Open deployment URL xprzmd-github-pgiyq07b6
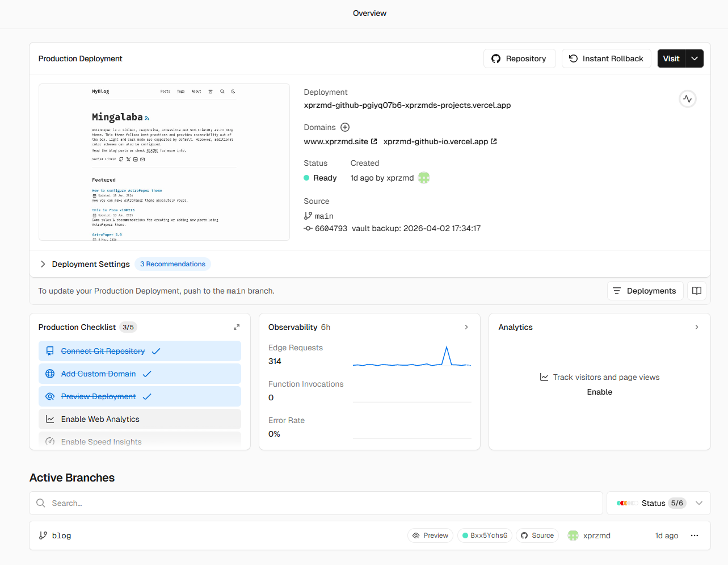 [407, 105]
